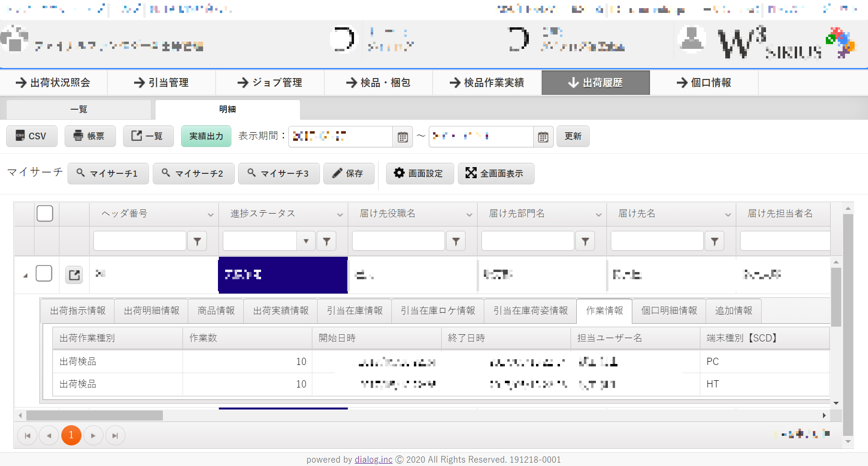Select the 出荷実績情報 detail tab
The height and width of the screenshot is (466, 868).
tap(281, 311)
